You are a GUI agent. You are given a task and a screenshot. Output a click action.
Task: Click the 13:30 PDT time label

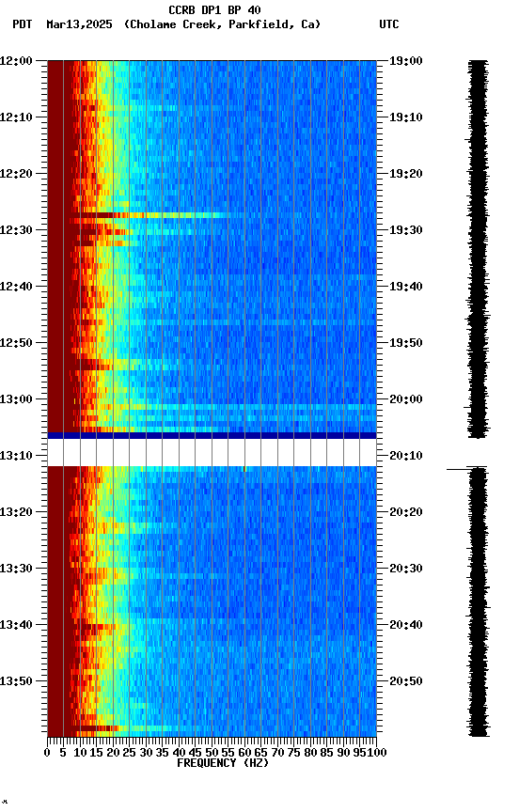[16, 569]
